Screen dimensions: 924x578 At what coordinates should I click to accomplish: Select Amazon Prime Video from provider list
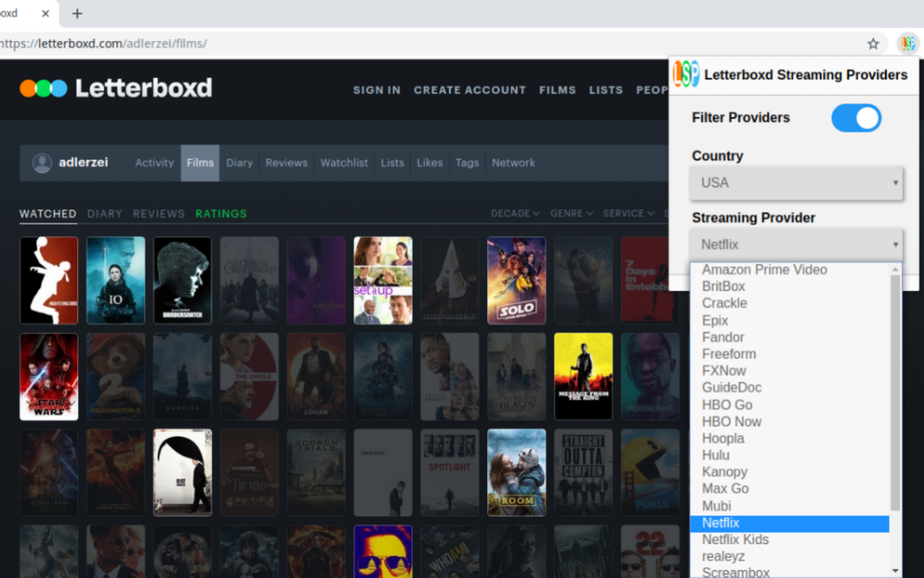pos(790,269)
